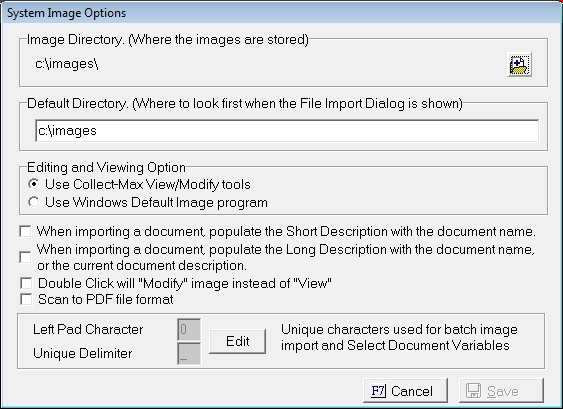Image resolution: width=563 pixels, height=409 pixels.
Task: Click the Default Directory input field
Action: tap(287, 131)
